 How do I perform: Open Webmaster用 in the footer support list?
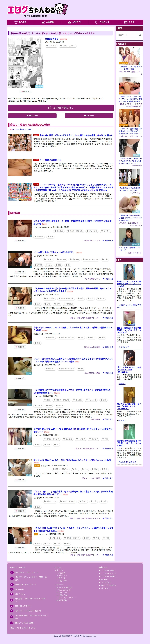[x=64, y=590]
